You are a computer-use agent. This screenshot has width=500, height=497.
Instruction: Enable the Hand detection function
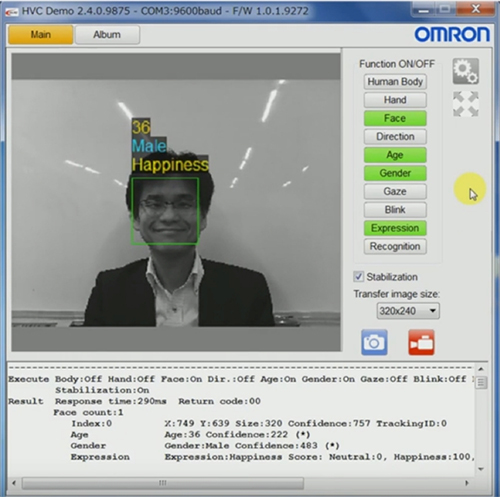pyautogui.click(x=395, y=100)
